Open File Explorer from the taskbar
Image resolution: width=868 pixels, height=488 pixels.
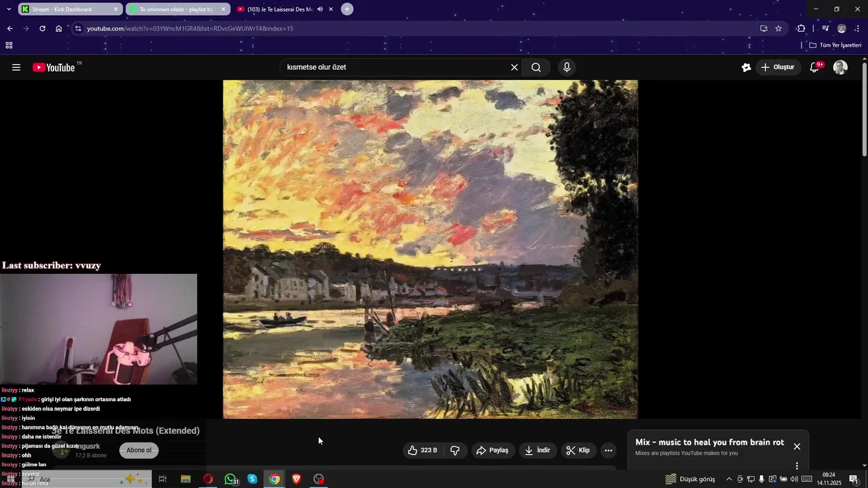pos(185,479)
